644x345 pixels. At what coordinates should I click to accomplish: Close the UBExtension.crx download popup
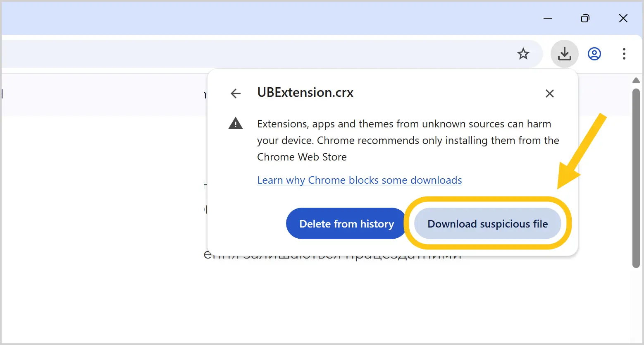tap(550, 93)
